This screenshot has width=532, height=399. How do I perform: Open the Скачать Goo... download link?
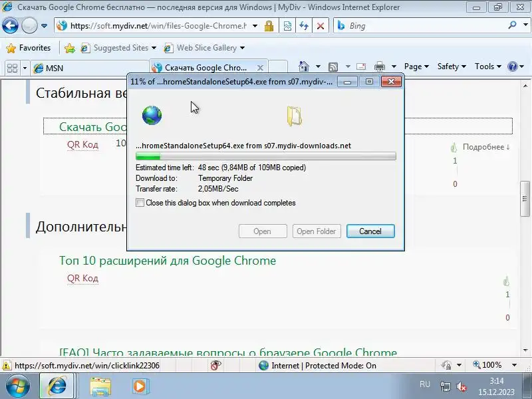(92, 127)
